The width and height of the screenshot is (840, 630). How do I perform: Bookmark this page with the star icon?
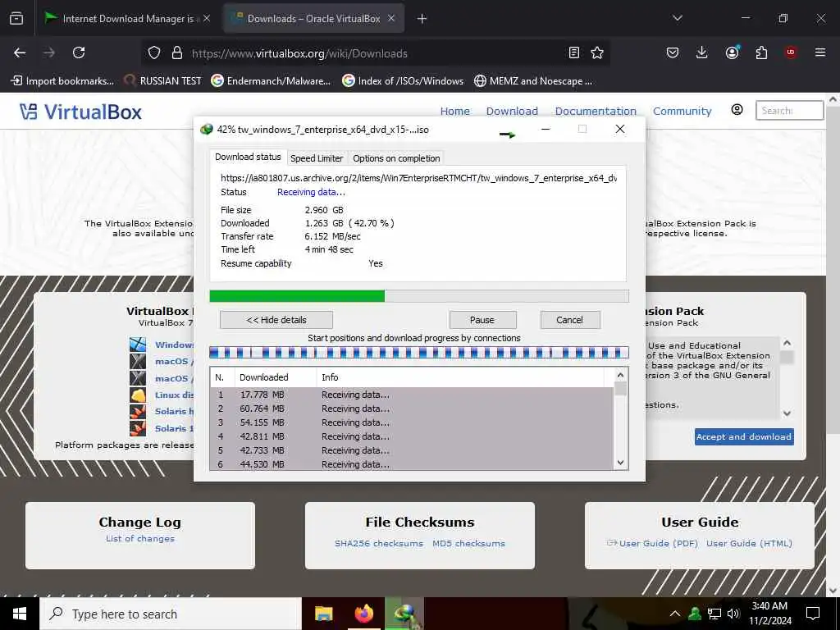[x=597, y=52]
